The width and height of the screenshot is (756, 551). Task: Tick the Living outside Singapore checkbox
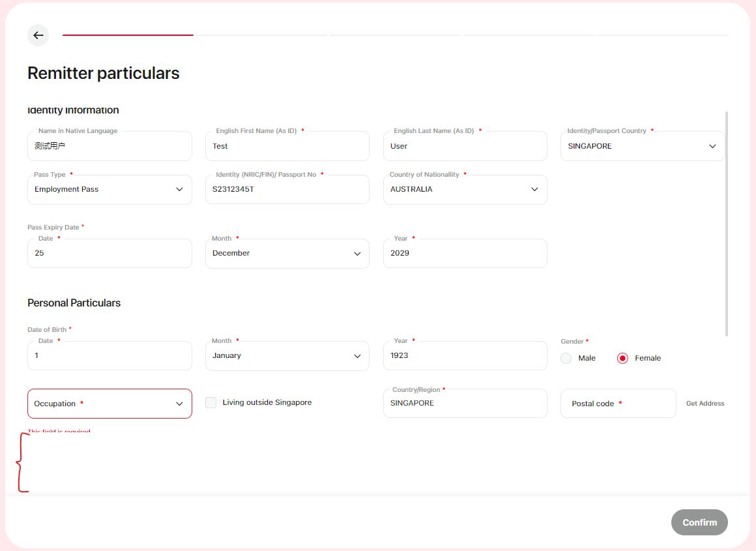pos(211,403)
